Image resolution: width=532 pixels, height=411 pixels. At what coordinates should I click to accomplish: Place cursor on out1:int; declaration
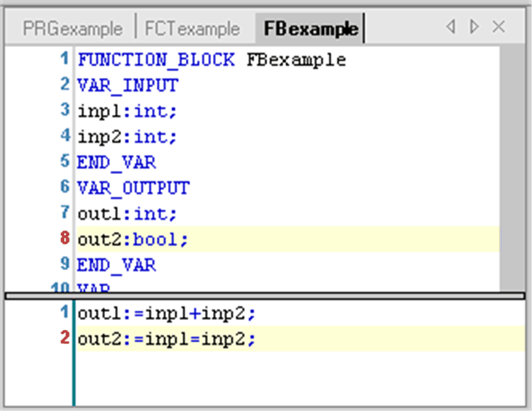pyautogui.click(x=127, y=214)
